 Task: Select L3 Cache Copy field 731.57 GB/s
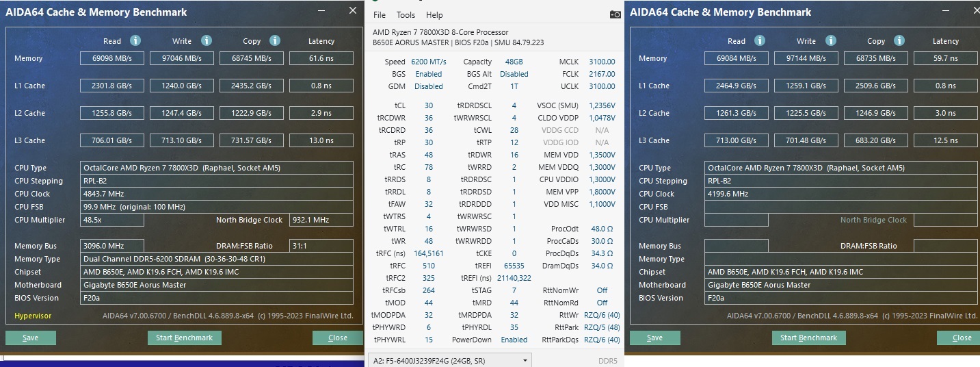tap(252, 140)
